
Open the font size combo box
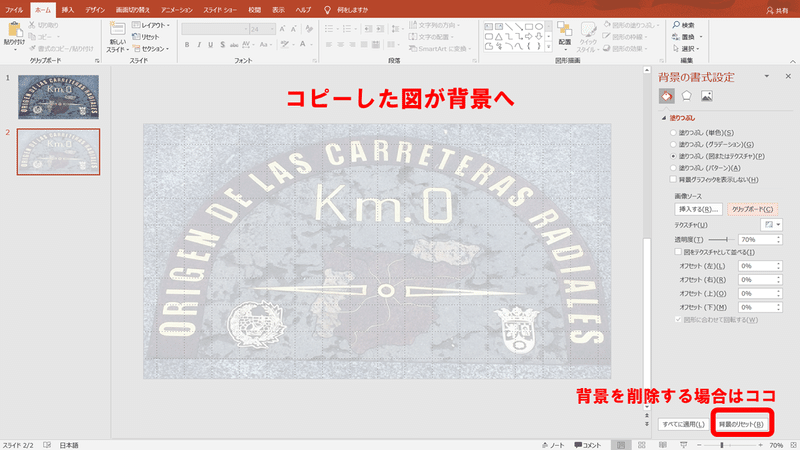263,29
